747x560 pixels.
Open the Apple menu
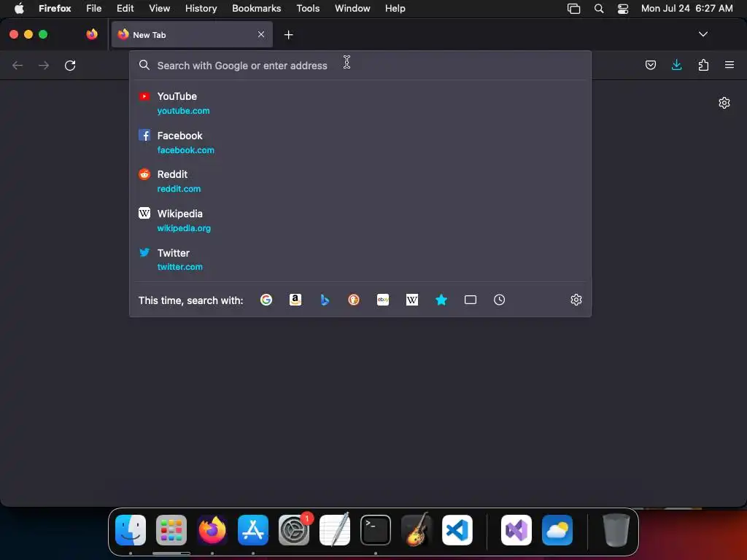[19, 8]
